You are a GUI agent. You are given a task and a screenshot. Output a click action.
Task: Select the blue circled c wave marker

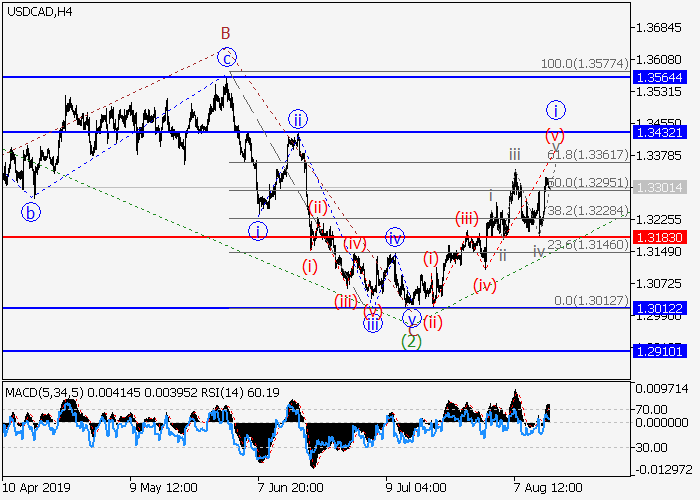tap(228, 57)
